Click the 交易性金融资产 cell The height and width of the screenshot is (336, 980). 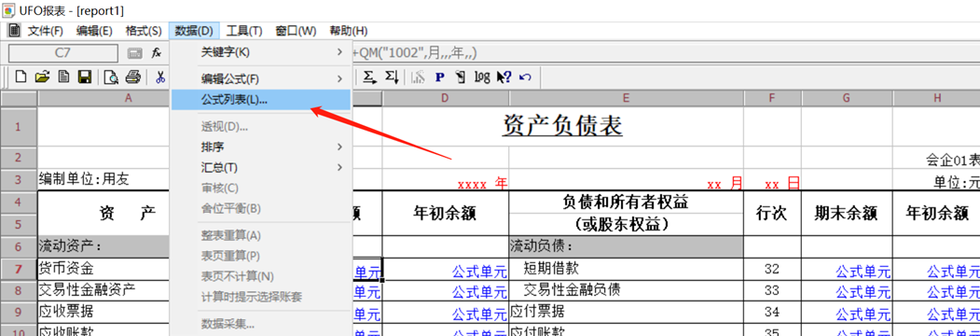[x=104, y=290]
